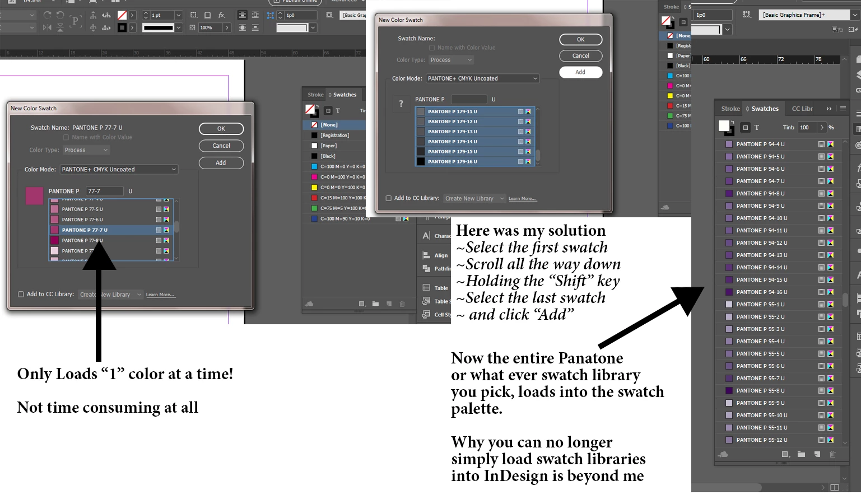Image resolution: width=861 pixels, height=504 pixels.
Task: Open the 1 pt stroke weight dropdown
Action: click(x=179, y=15)
